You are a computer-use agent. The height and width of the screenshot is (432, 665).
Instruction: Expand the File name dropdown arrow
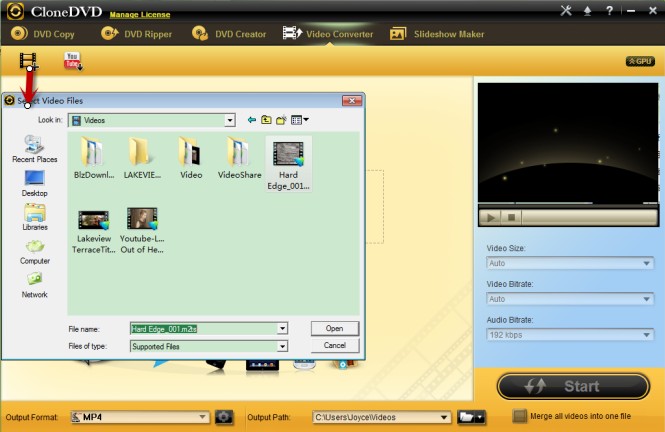pyautogui.click(x=282, y=329)
